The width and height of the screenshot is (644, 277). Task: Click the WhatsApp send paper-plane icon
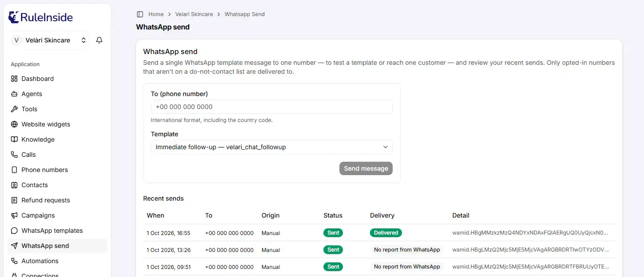tap(14, 246)
